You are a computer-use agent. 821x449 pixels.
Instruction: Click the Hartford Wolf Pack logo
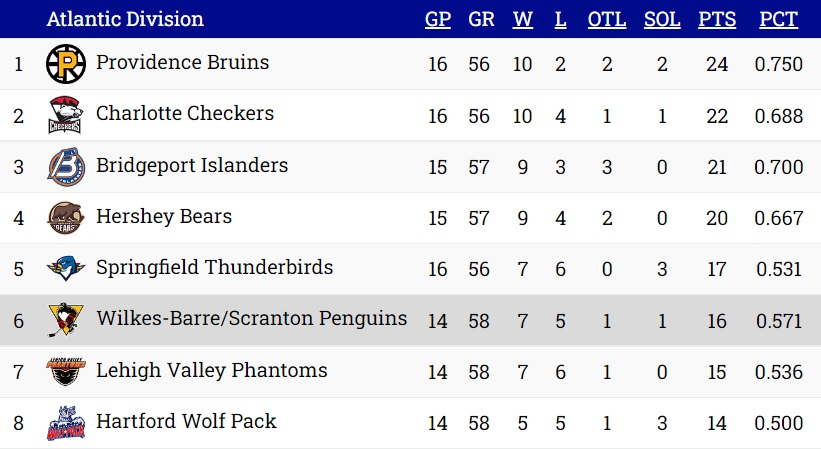(65, 422)
